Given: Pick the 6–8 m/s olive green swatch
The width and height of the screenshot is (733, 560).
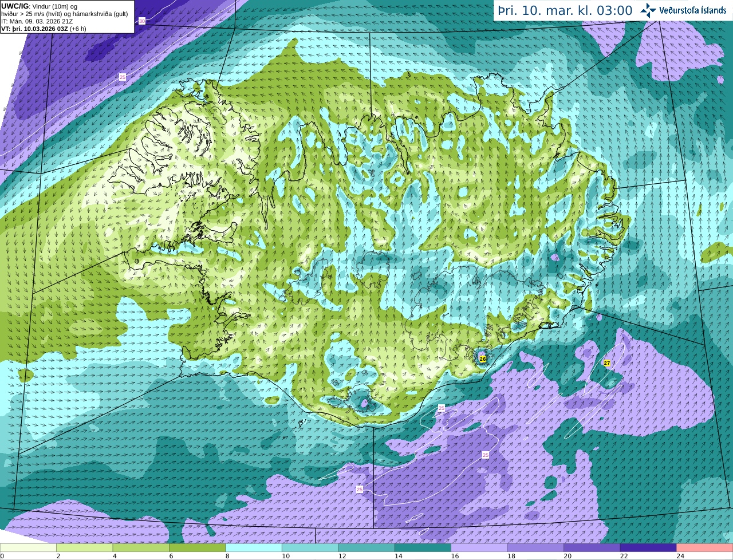Looking at the screenshot, I should pos(197,548).
